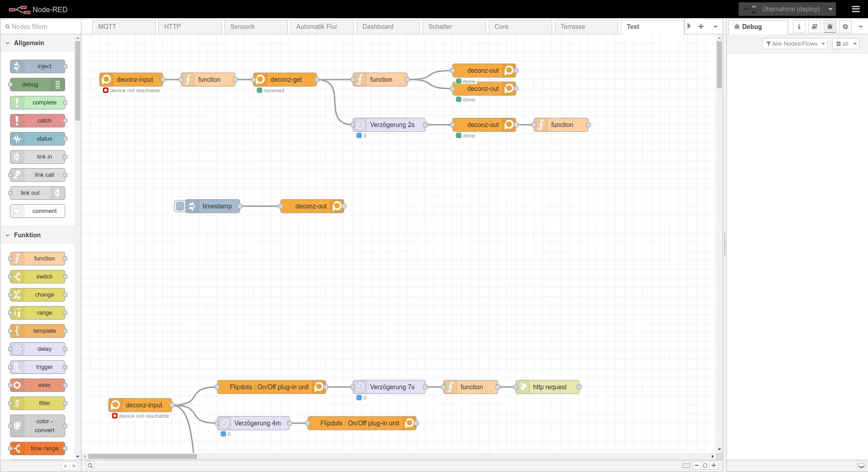This screenshot has height=472, width=868.
Task: Select the http request node
Action: (548, 387)
